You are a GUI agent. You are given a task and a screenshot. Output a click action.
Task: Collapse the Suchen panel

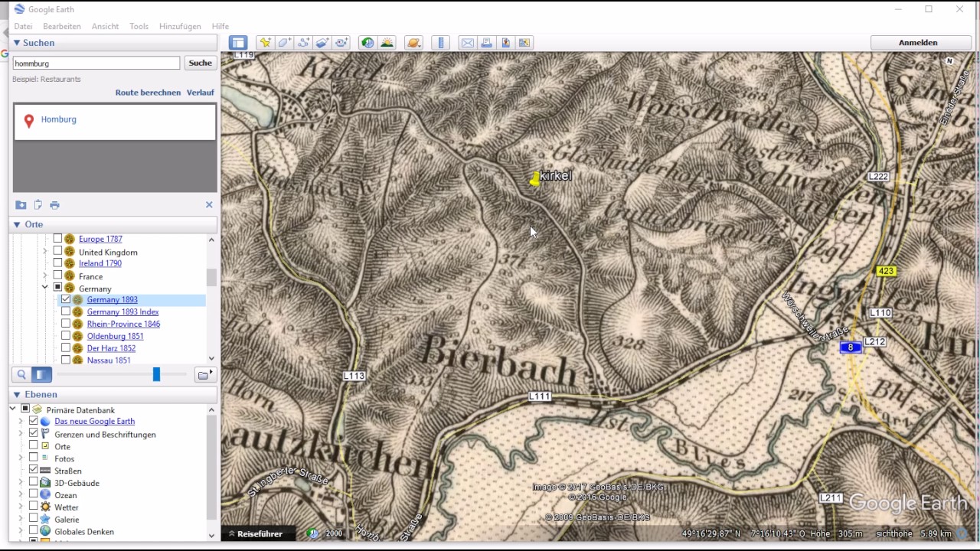pyautogui.click(x=16, y=43)
